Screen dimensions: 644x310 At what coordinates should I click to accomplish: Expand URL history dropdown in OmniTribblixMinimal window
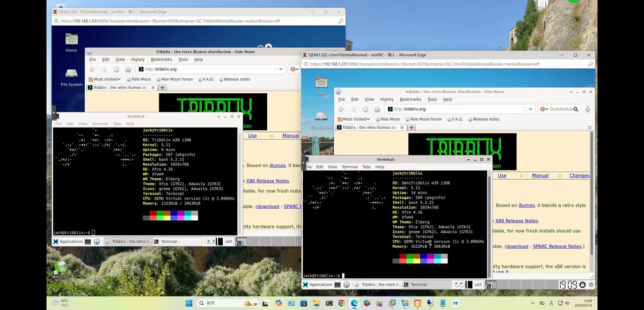point(531,109)
